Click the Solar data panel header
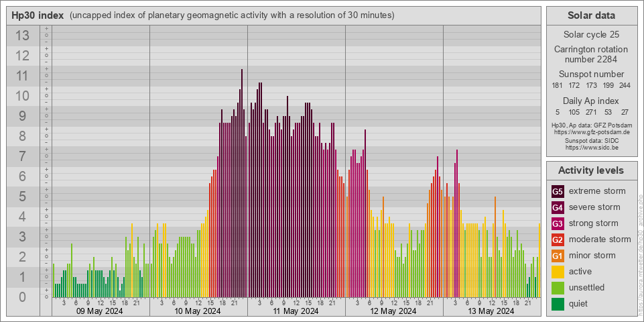 pyautogui.click(x=591, y=15)
